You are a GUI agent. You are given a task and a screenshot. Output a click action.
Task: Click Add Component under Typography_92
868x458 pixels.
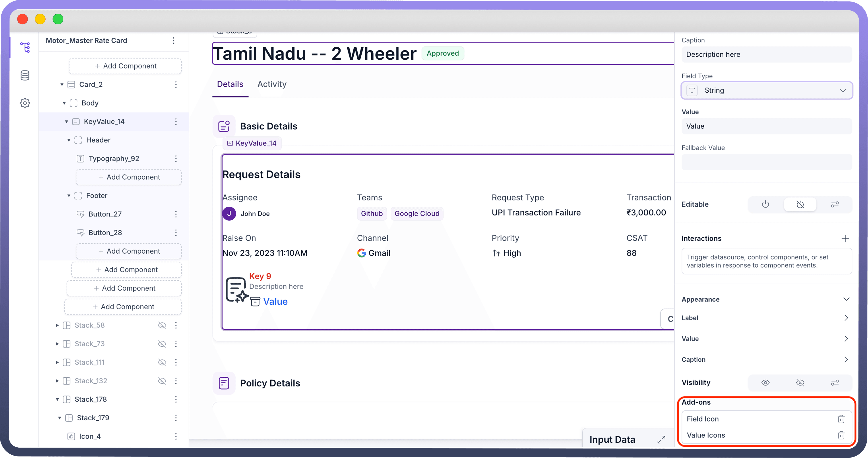(129, 177)
